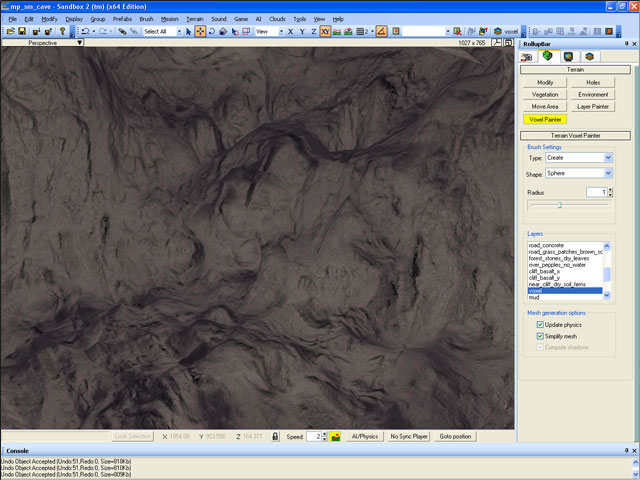Toggle the XY plane axis constraint
The width and height of the screenshot is (640, 480).
(x=325, y=31)
